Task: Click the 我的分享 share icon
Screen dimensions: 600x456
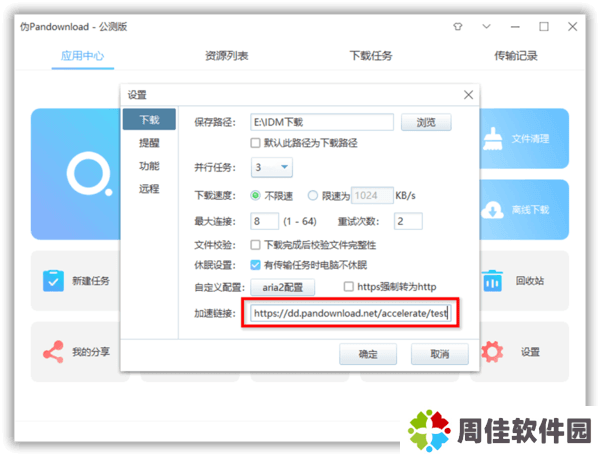Action: (53, 352)
